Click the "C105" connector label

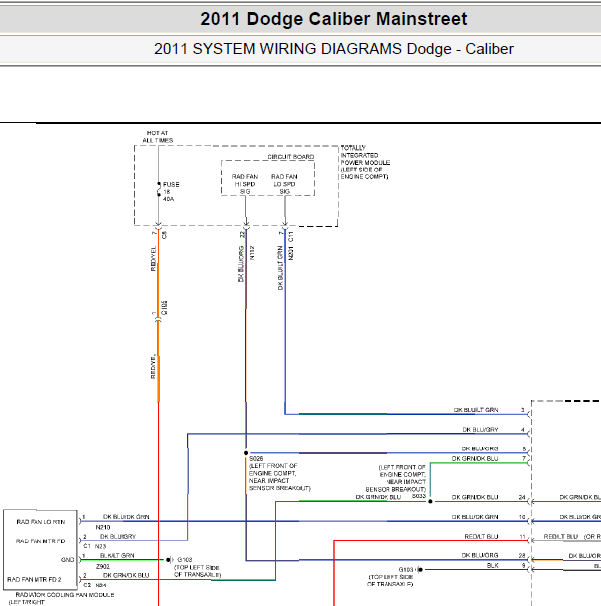pos(164,308)
